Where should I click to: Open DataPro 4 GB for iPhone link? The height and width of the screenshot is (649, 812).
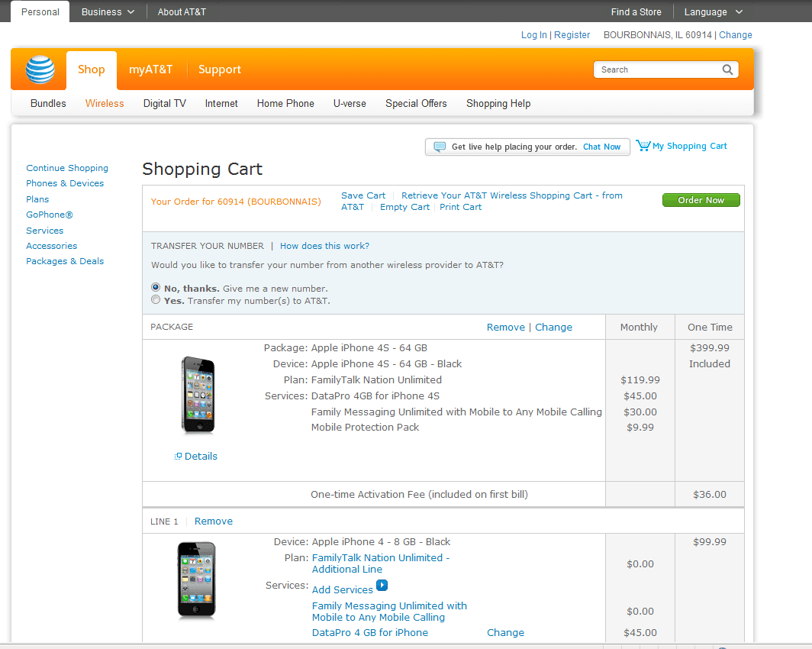(x=369, y=632)
